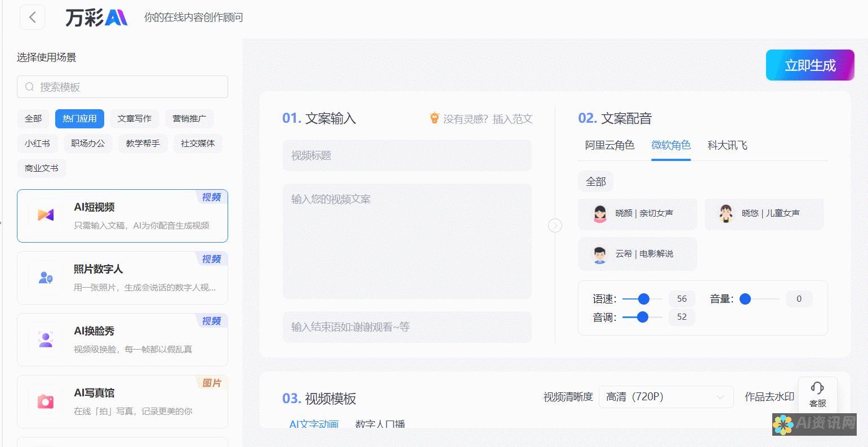
Task: Select the 文章写作 category filter
Action: click(135, 119)
